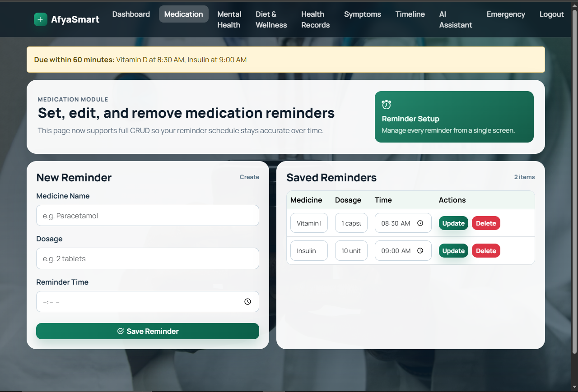Screen dimensions: 578x392
Task: Click Logout in the navigation bar
Action: pos(552,14)
